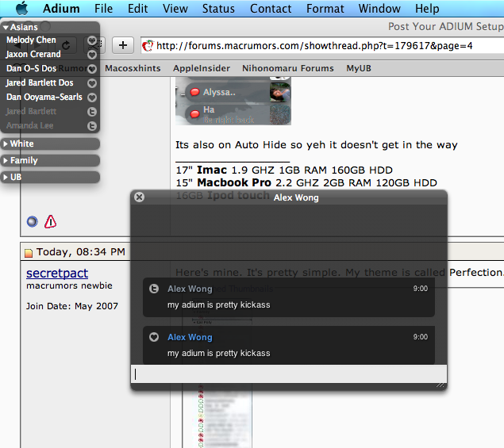The image size is (504, 448).
Task: Click heart status icon beside Melody Chen
Action: [92, 40]
